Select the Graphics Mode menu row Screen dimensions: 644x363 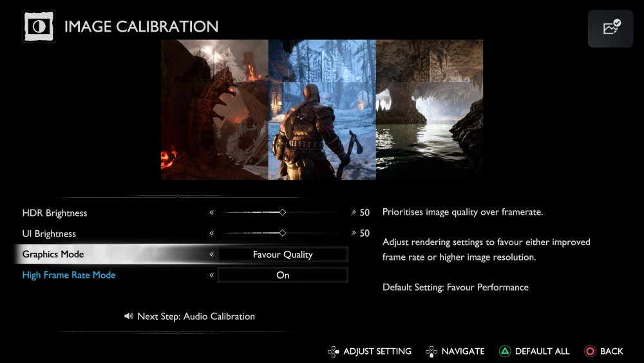click(53, 255)
